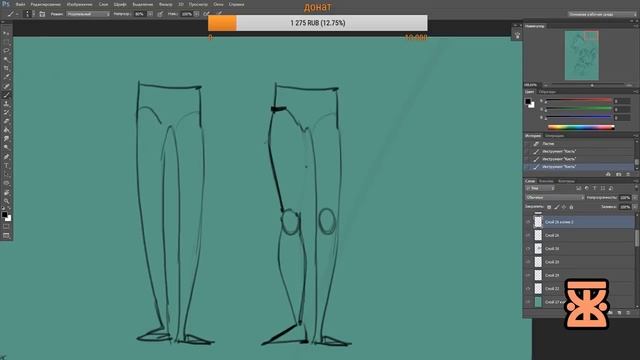Image resolution: width=640 pixels, height=360 pixels.
Task: Switch to the Образцы tab
Action: pos(547,92)
